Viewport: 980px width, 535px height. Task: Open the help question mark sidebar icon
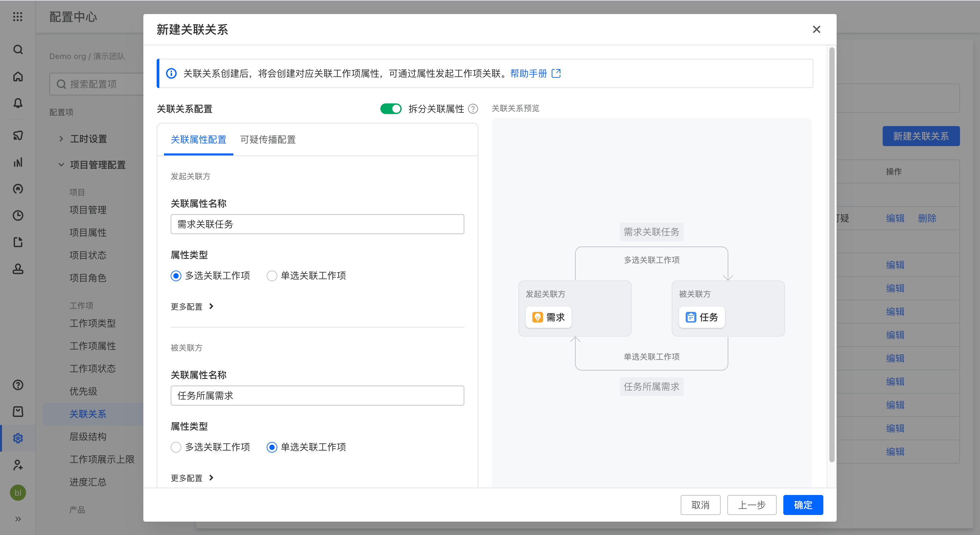click(x=17, y=385)
